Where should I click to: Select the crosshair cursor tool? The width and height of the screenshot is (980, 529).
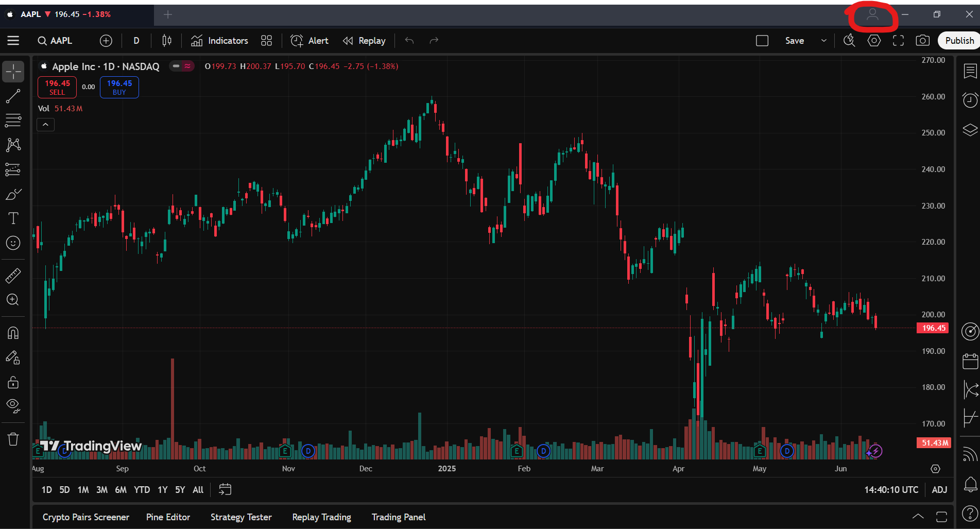(x=13, y=72)
